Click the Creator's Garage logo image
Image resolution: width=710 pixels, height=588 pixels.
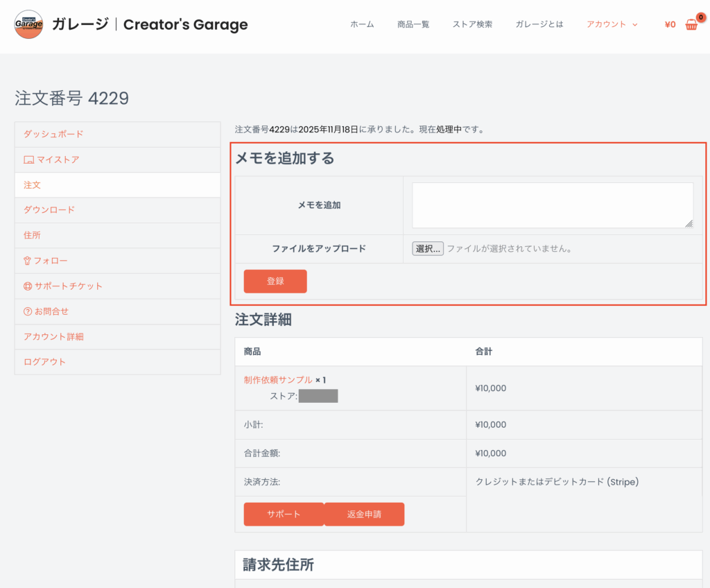coord(28,24)
